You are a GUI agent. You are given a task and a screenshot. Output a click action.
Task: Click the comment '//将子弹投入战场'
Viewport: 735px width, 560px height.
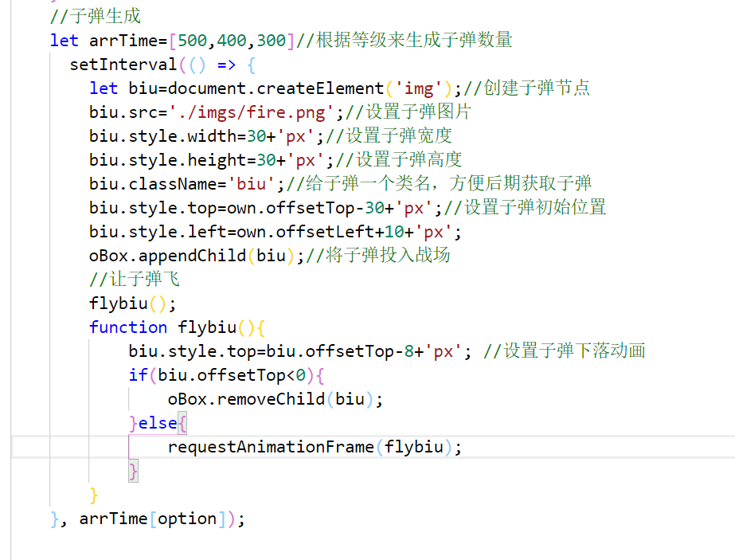377,255
